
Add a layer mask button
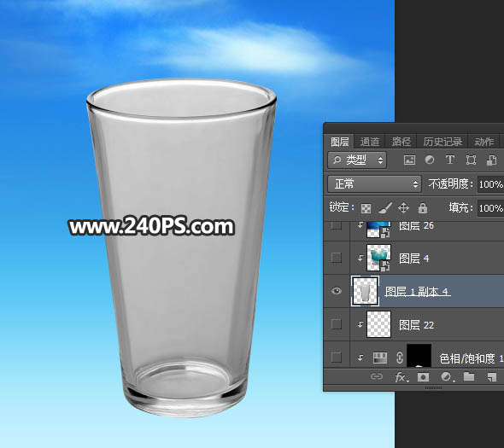[423, 376]
